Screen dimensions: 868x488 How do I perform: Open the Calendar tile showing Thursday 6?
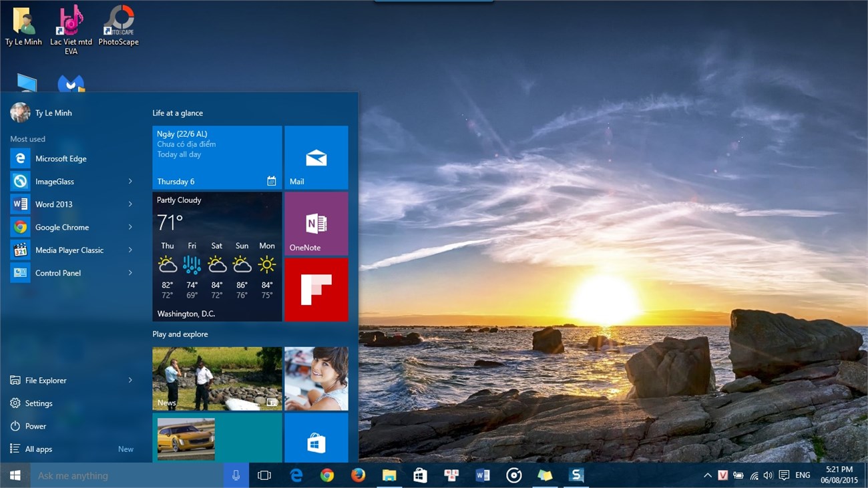(217, 158)
